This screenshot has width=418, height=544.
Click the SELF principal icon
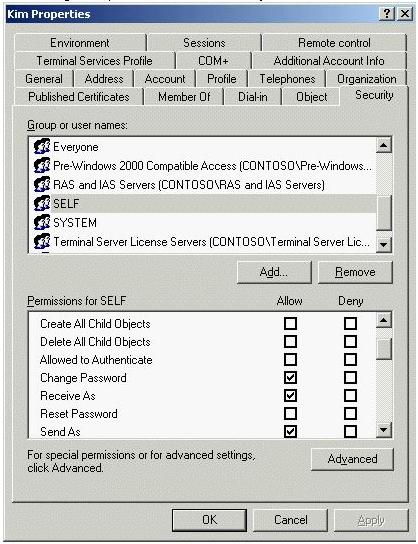point(42,203)
